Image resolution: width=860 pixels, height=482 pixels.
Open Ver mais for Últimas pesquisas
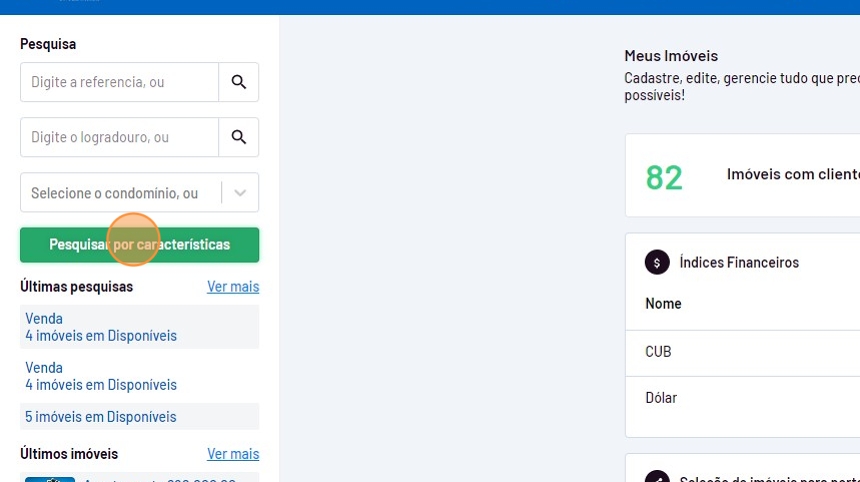pos(233,287)
